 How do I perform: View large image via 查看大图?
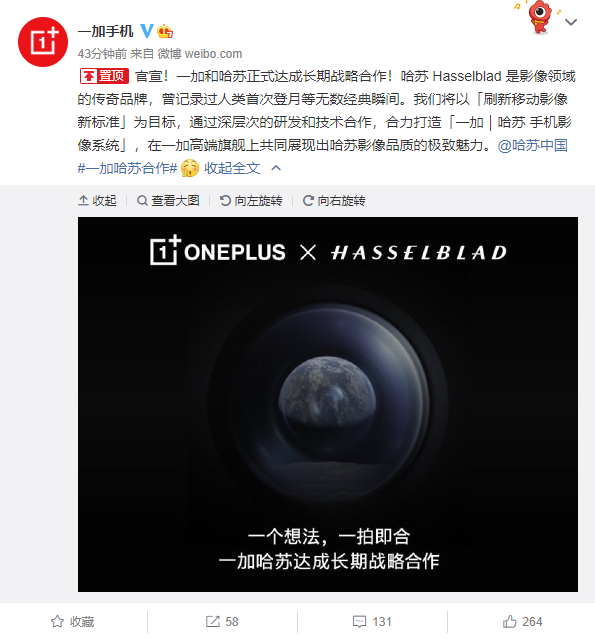168,201
